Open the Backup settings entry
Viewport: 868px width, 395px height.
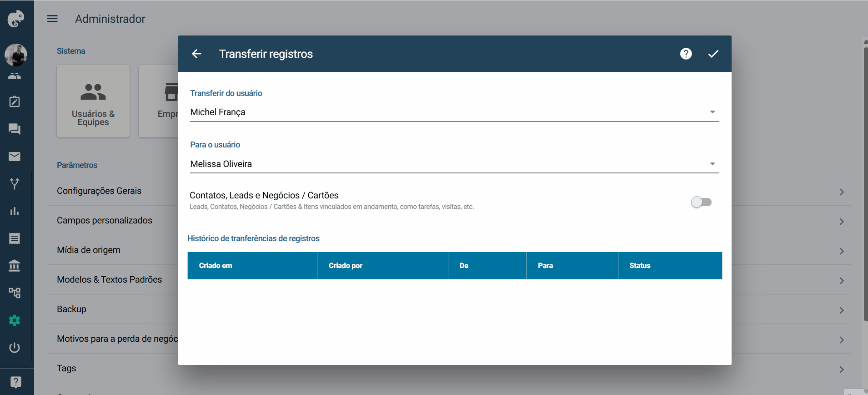pos(71,309)
